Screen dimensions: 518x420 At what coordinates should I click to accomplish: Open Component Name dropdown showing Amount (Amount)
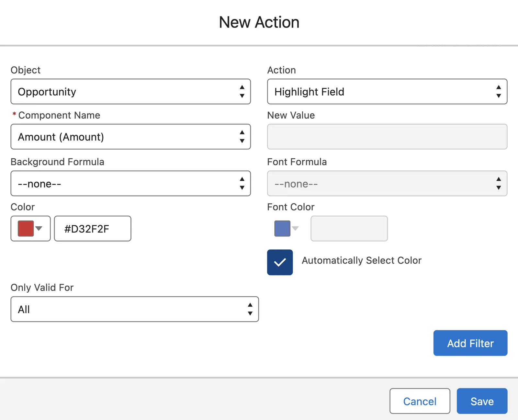click(130, 137)
